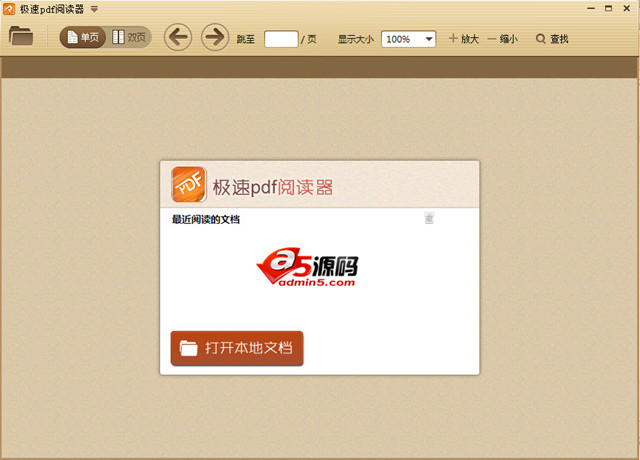Viewport: 640px width, 460px height.
Task: Maximize the PDF reader window
Action: 609,9
